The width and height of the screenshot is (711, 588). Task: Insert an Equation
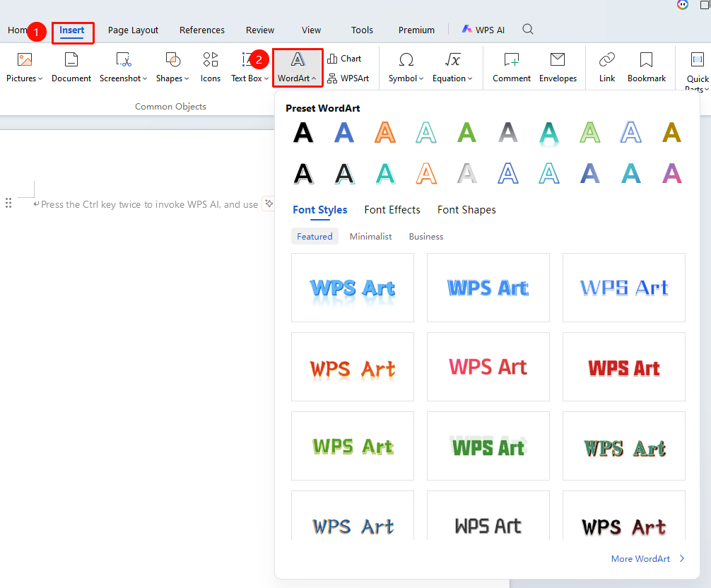(x=452, y=68)
